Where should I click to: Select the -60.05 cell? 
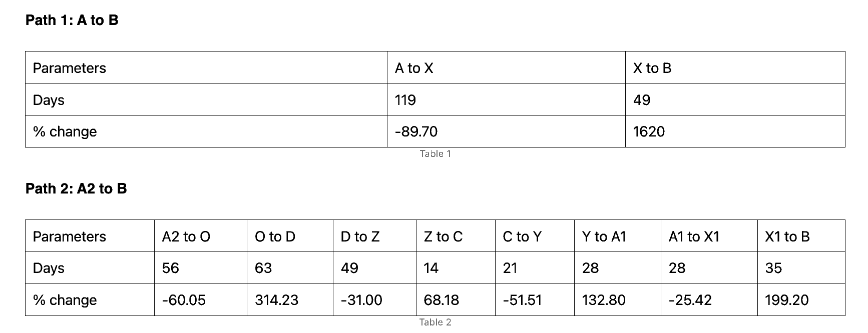(x=200, y=300)
